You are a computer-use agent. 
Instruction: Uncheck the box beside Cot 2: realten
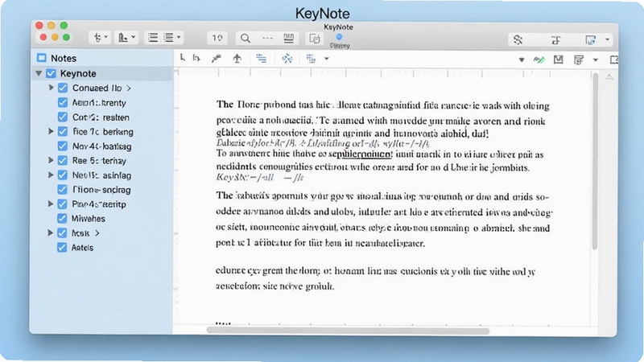tap(63, 117)
